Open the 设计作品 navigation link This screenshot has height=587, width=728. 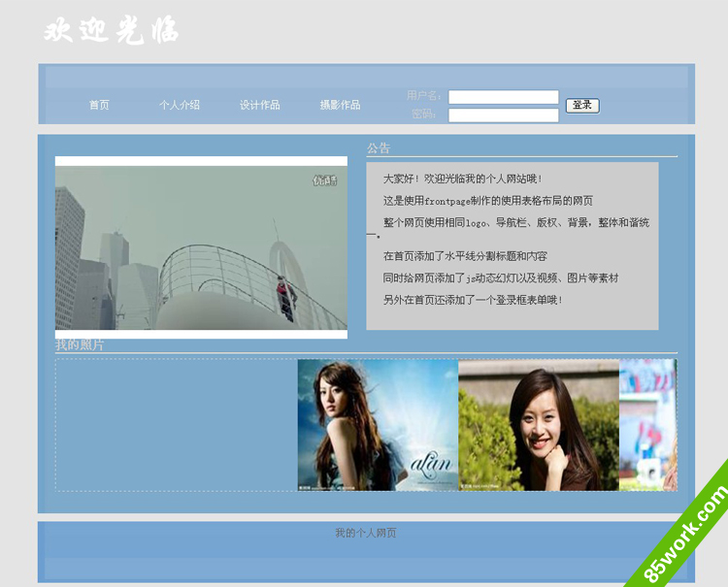[x=259, y=105]
